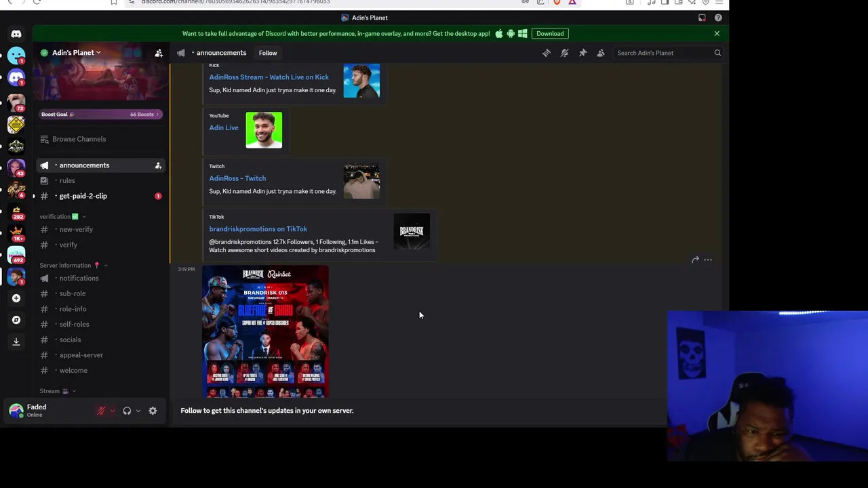868x488 pixels.
Task: Open server with 282 unread badge
Action: pyautogui.click(x=16, y=211)
